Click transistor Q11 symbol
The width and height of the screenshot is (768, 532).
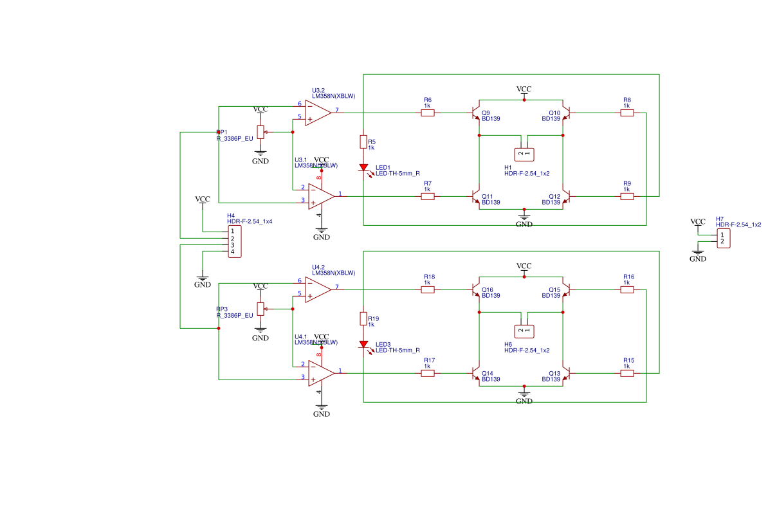(475, 196)
